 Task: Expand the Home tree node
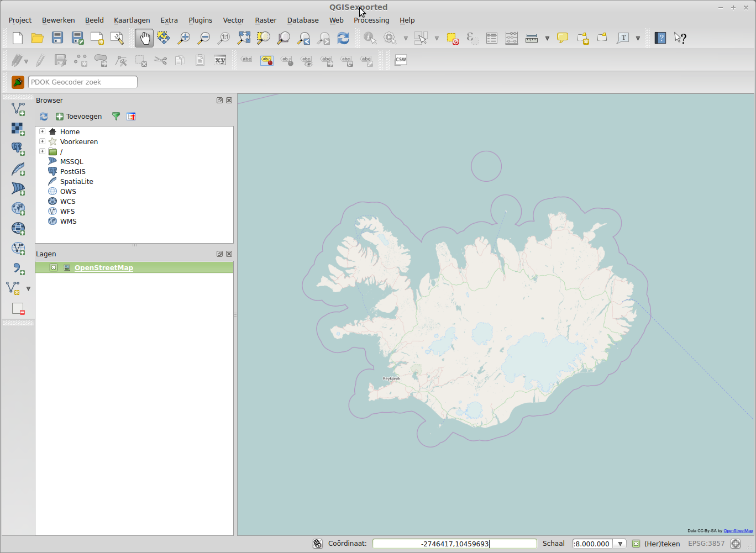(x=42, y=131)
